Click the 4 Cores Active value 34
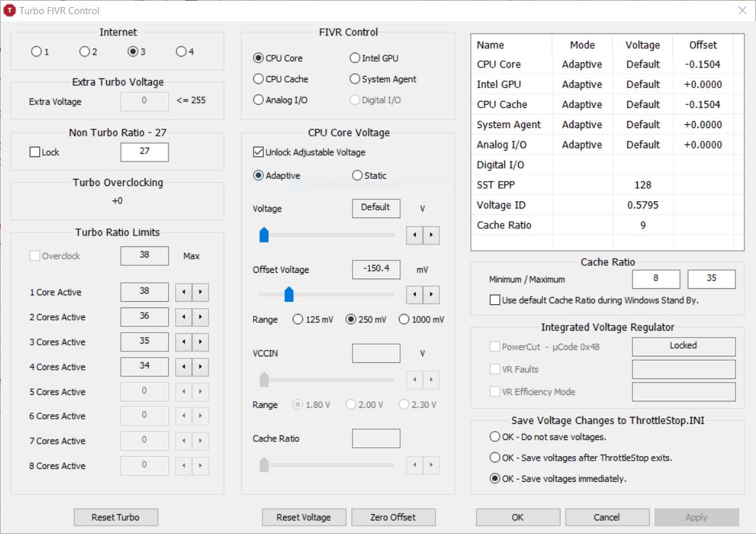756x534 pixels. coord(145,366)
